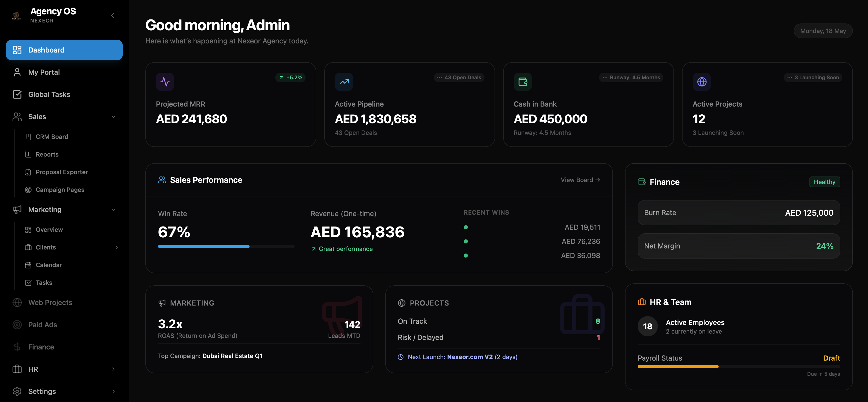868x402 pixels.
Task: Open Clients under Marketing
Action: click(x=46, y=247)
